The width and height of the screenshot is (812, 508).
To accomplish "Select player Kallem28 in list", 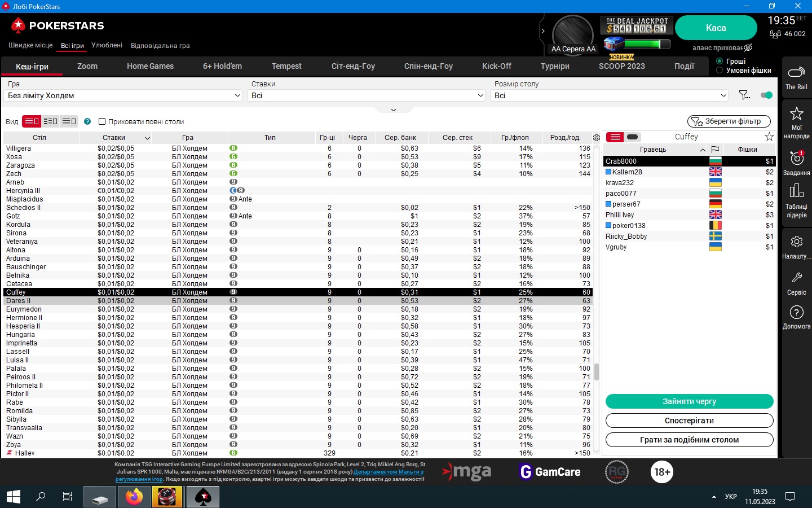I will tap(689, 172).
